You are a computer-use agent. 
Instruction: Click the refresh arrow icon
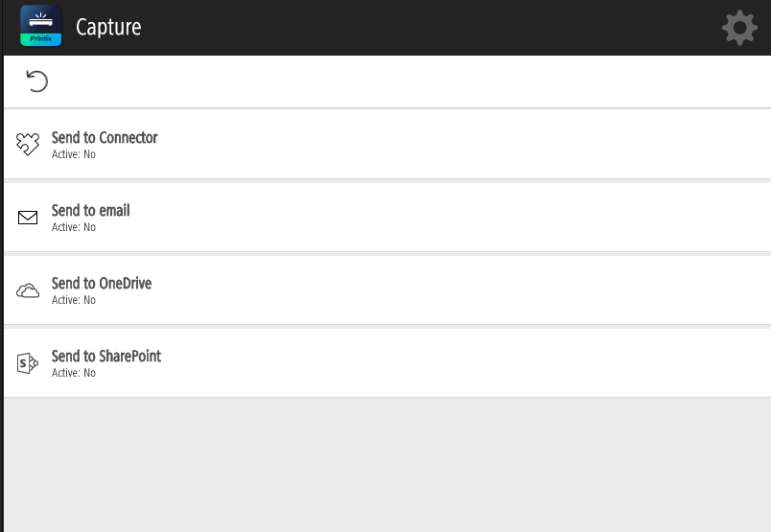tap(36, 81)
